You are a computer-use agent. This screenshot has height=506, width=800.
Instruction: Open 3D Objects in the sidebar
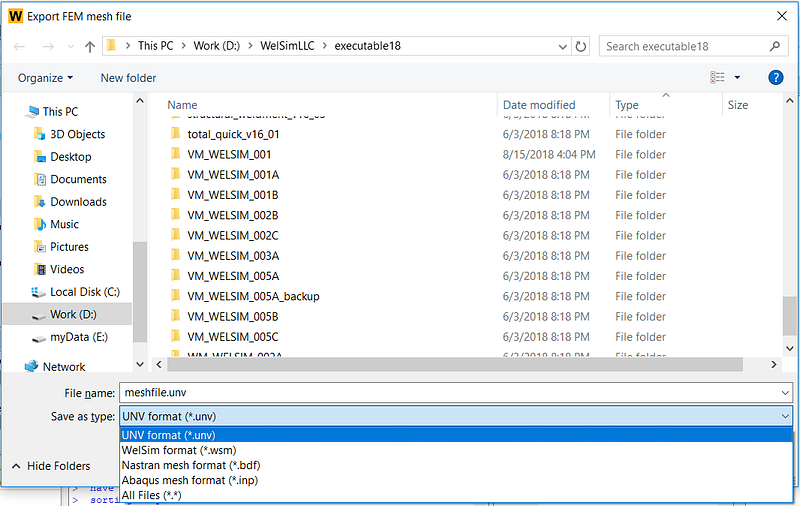pos(78,134)
